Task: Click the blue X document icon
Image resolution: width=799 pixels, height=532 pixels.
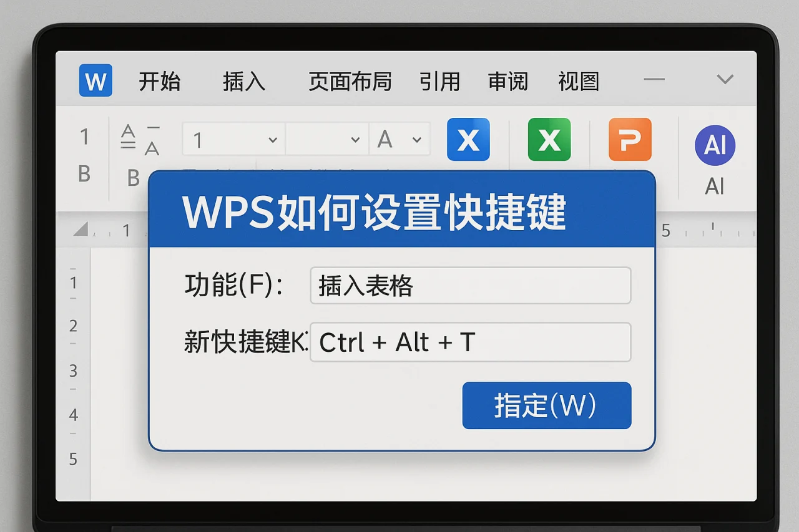Action: pyautogui.click(x=468, y=139)
